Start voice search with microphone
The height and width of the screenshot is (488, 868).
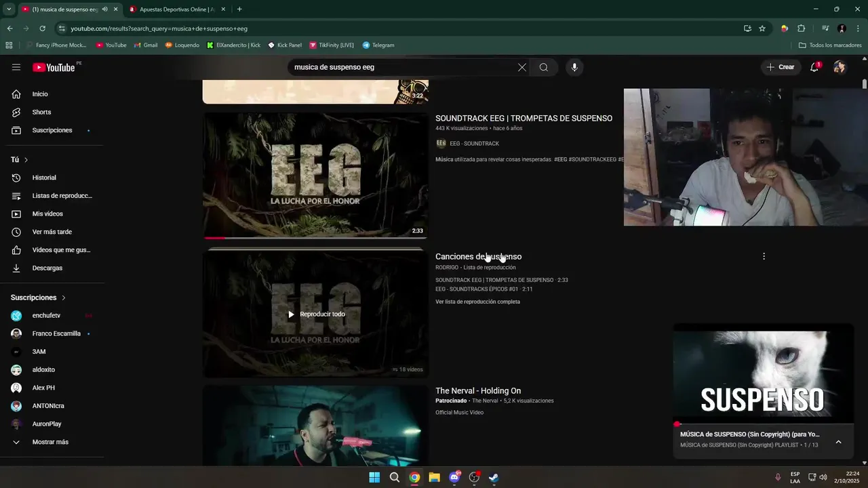tap(574, 67)
